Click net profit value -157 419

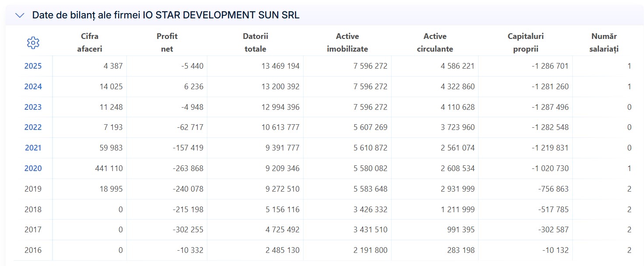pyautogui.click(x=189, y=148)
